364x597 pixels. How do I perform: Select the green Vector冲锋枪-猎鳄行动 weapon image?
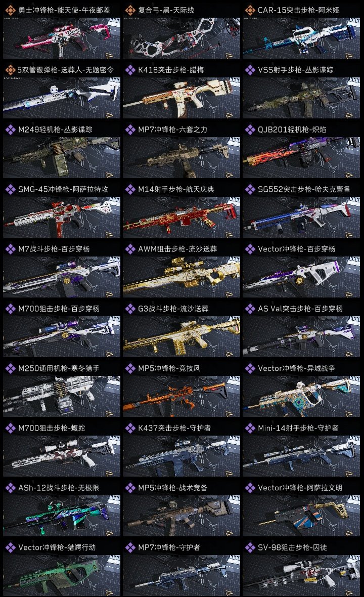tap(62, 575)
